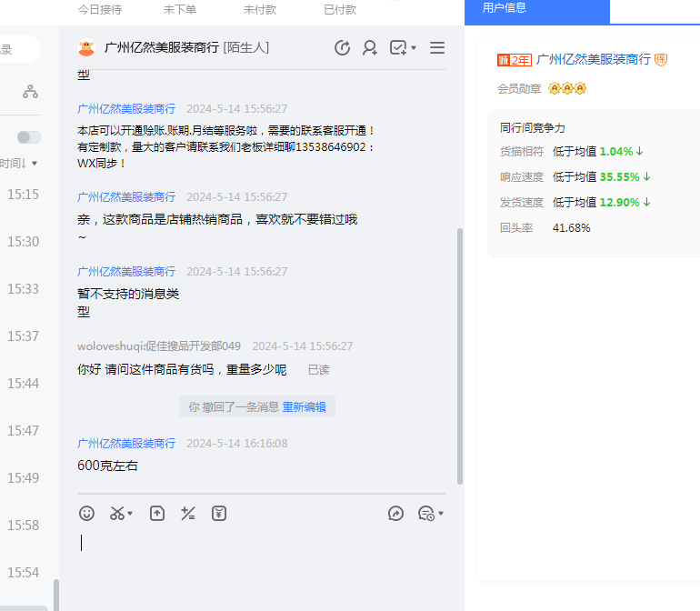Click the organization tree icon in sidebar
Screen dimensions: 700x611
click(x=31, y=91)
